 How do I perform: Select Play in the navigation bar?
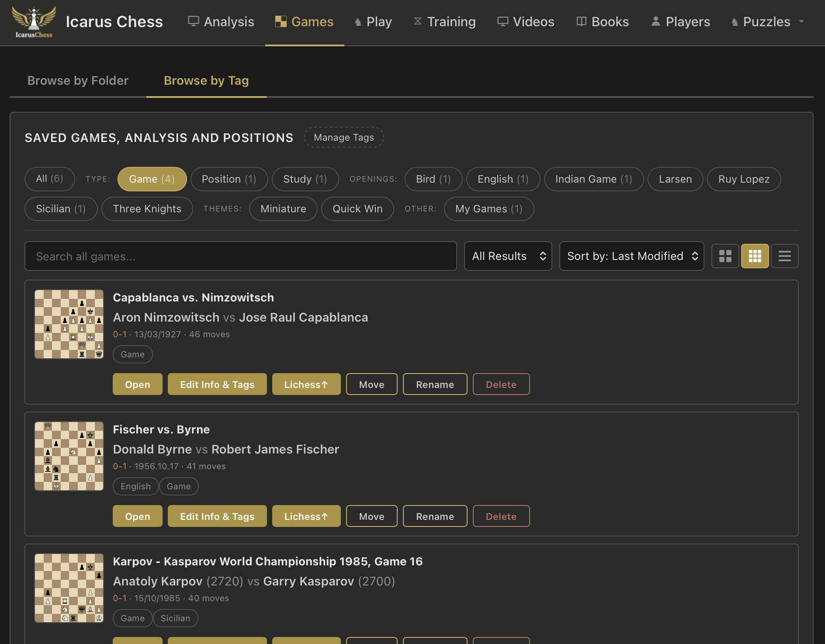click(373, 21)
